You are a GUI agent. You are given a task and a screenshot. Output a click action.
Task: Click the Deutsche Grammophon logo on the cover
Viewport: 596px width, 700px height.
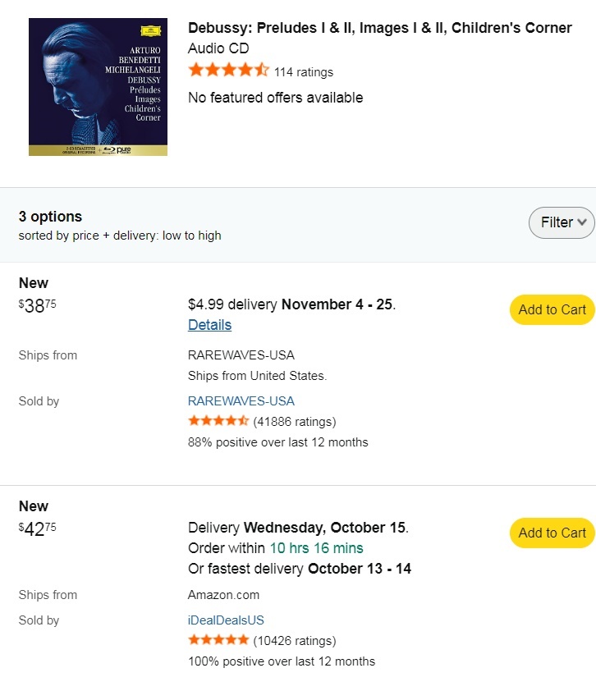(149, 32)
